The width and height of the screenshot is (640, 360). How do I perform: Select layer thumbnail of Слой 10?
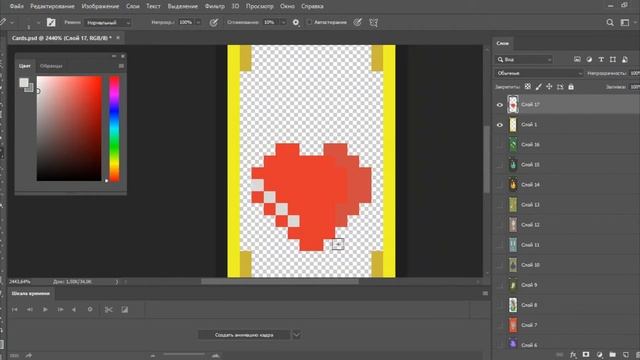coord(513,265)
